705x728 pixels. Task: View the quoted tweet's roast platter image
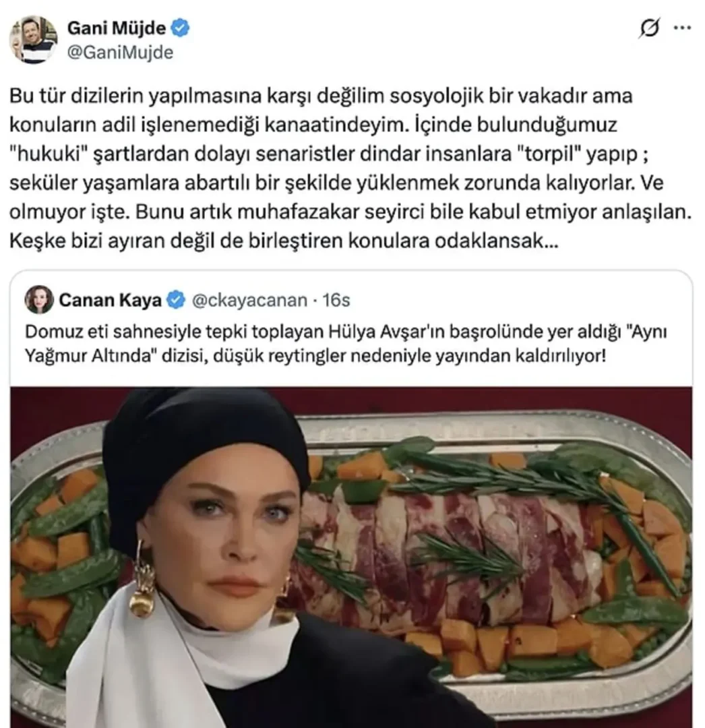(351, 557)
